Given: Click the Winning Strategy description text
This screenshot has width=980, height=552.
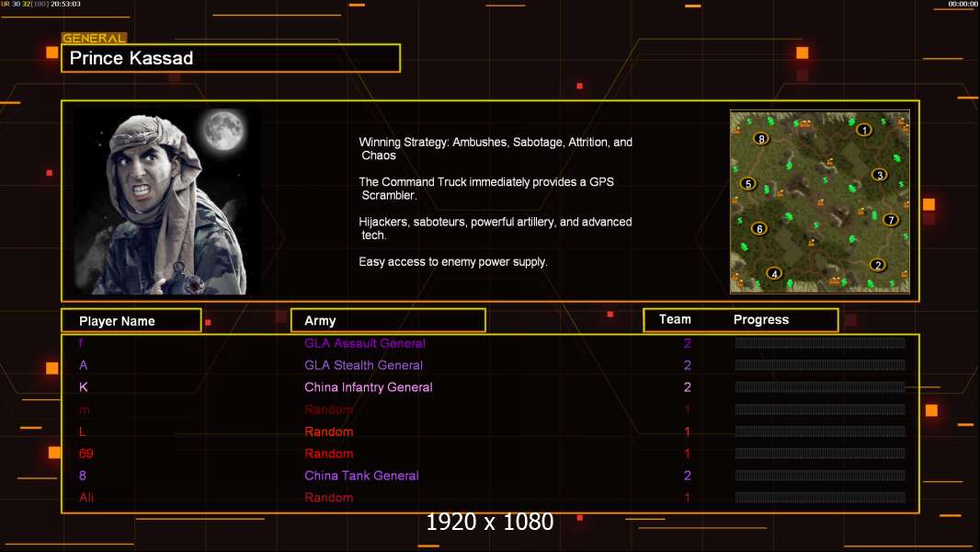Looking at the screenshot, I should [x=496, y=149].
